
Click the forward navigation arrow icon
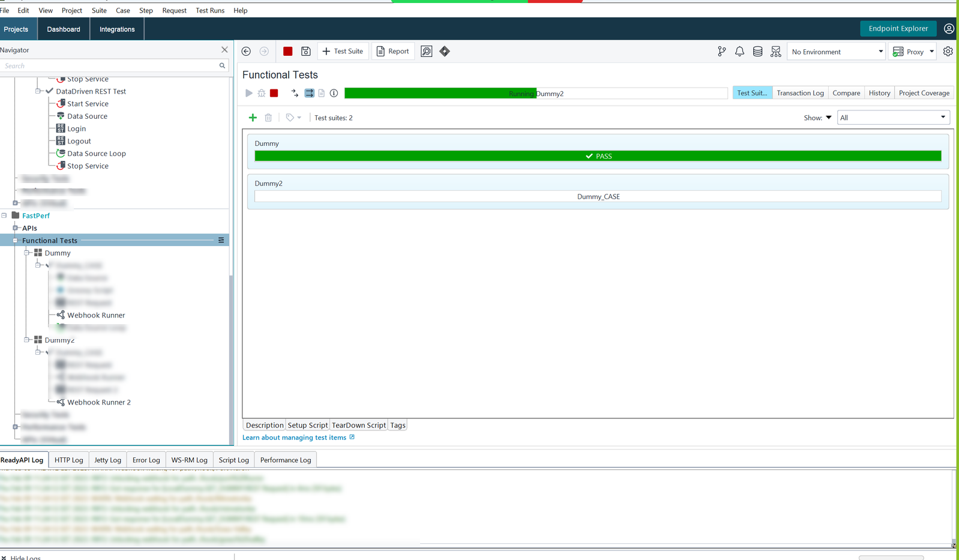click(264, 52)
